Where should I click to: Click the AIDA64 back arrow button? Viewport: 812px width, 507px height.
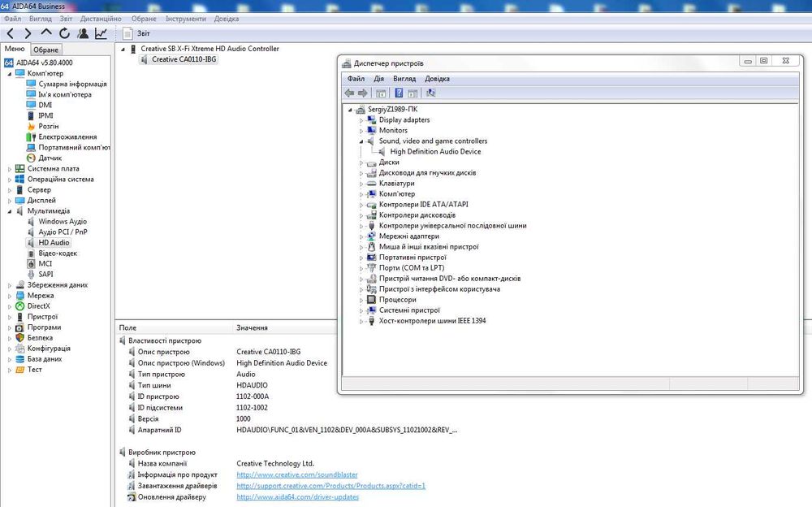11,33
